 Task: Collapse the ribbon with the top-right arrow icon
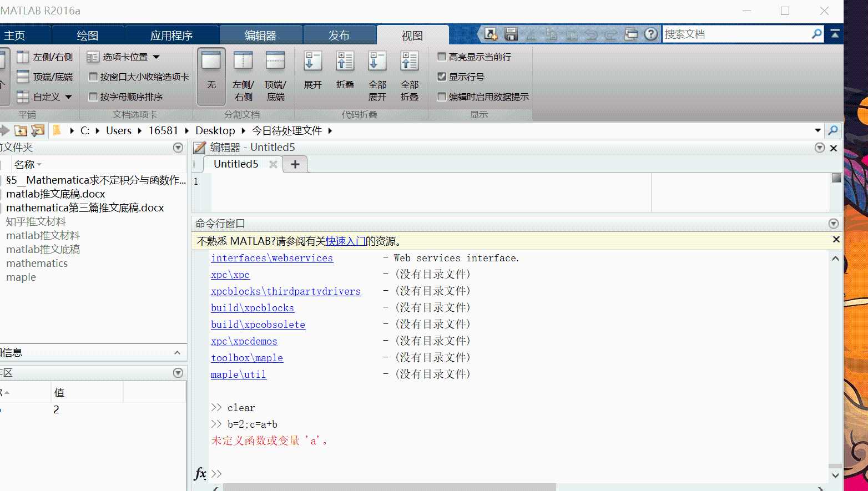(835, 34)
